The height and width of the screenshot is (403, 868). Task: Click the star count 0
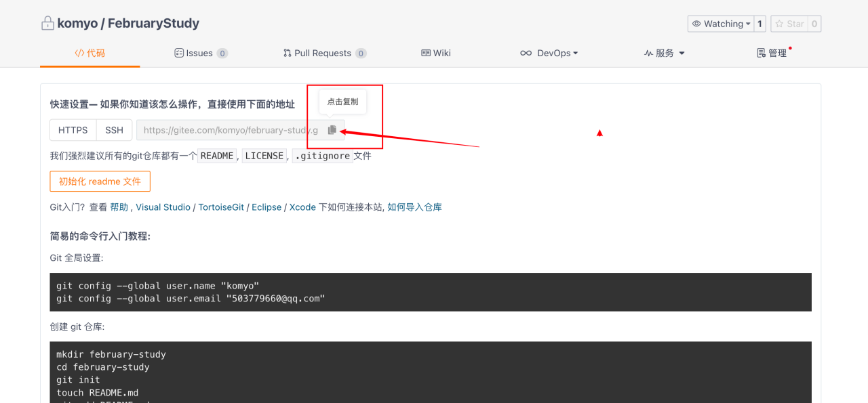[814, 24]
